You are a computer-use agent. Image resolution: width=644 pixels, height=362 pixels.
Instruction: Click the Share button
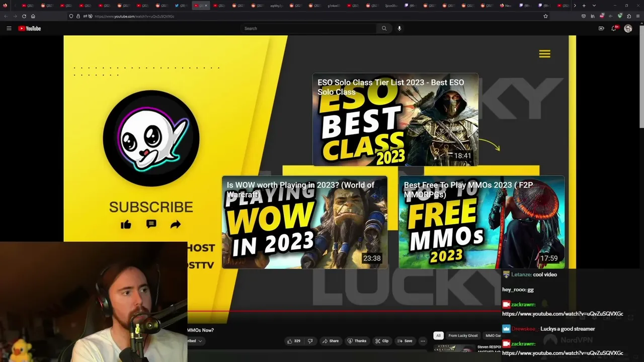point(330,341)
